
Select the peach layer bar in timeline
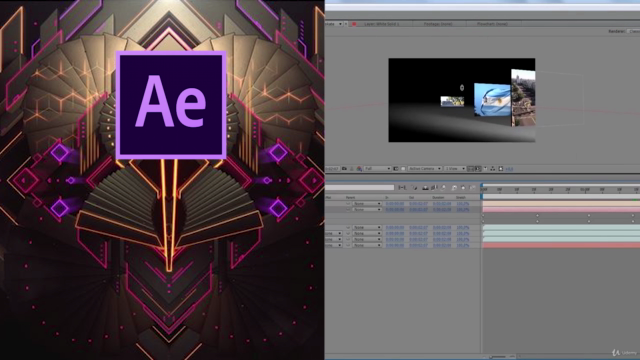[561, 203]
